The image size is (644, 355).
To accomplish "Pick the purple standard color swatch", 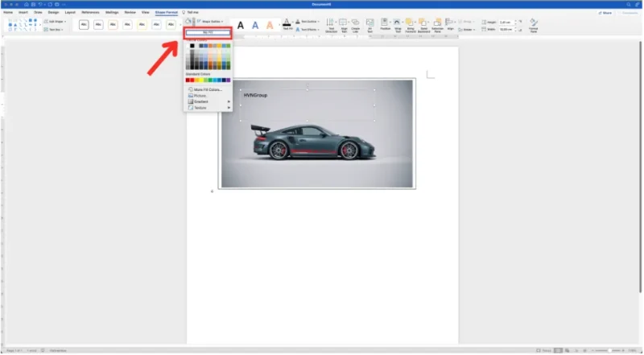I will 229,80.
